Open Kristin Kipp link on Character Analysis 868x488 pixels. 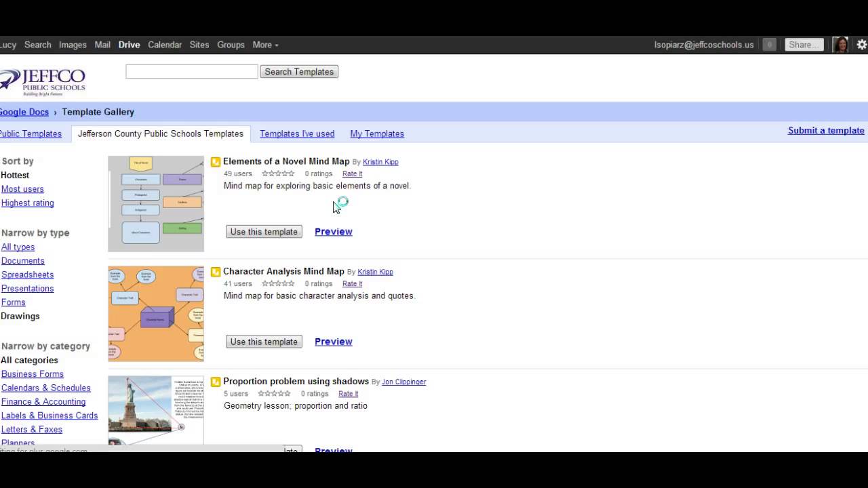(x=375, y=272)
